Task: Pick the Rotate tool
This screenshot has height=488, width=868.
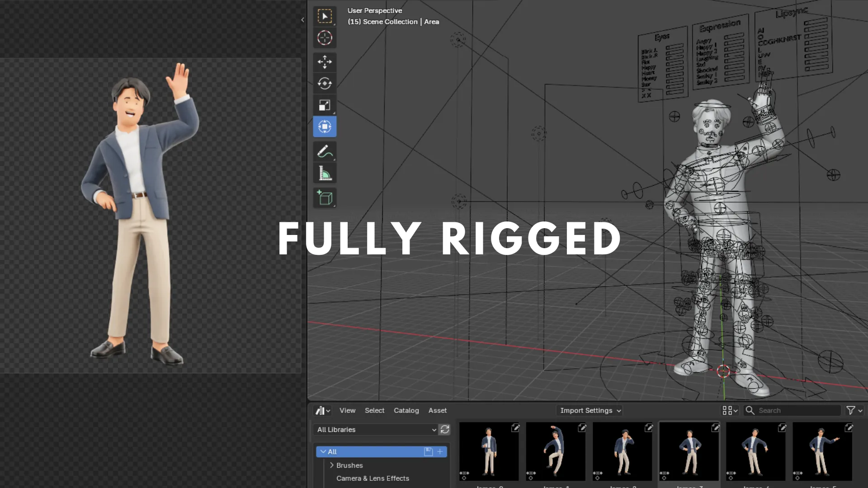Action: [x=325, y=84]
